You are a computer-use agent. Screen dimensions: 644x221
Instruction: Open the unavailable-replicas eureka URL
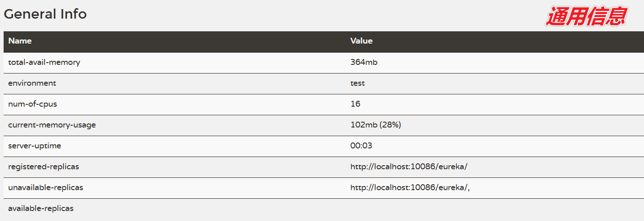point(410,187)
